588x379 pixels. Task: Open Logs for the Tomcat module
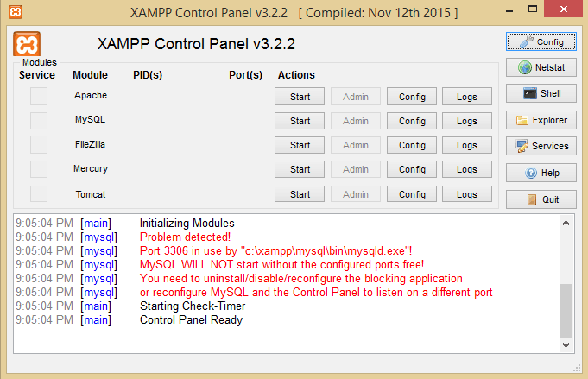(467, 194)
